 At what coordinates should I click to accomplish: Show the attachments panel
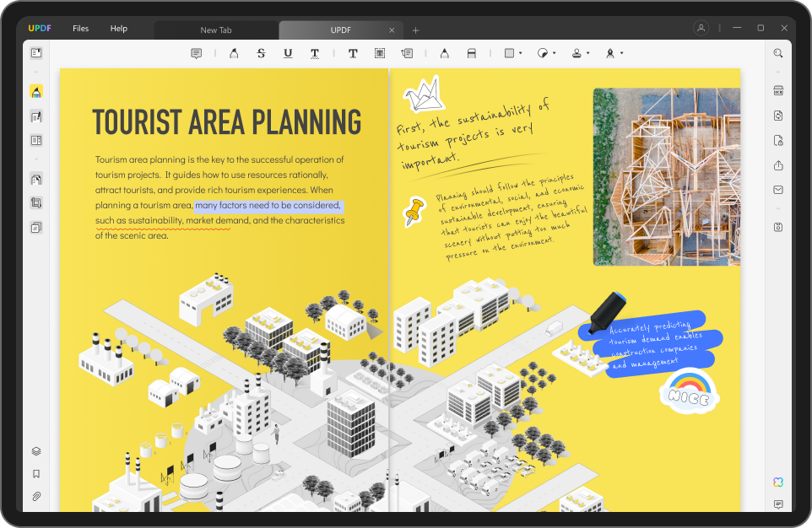36,497
